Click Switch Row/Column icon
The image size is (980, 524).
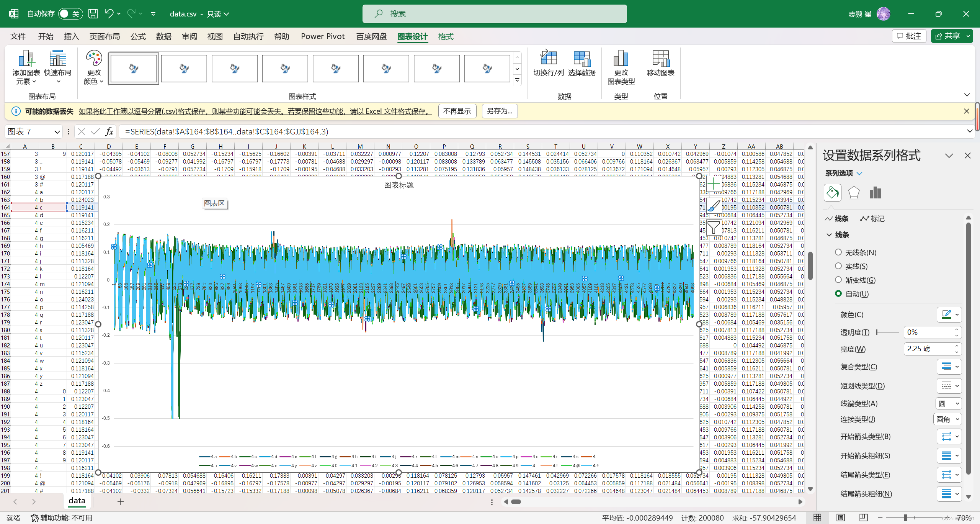[x=549, y=63]
